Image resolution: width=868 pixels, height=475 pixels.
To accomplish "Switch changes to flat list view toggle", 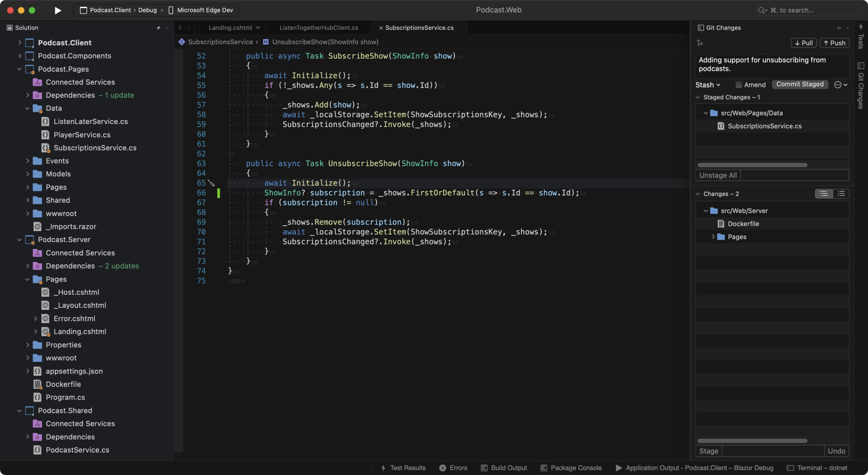I will click(841, 194).
